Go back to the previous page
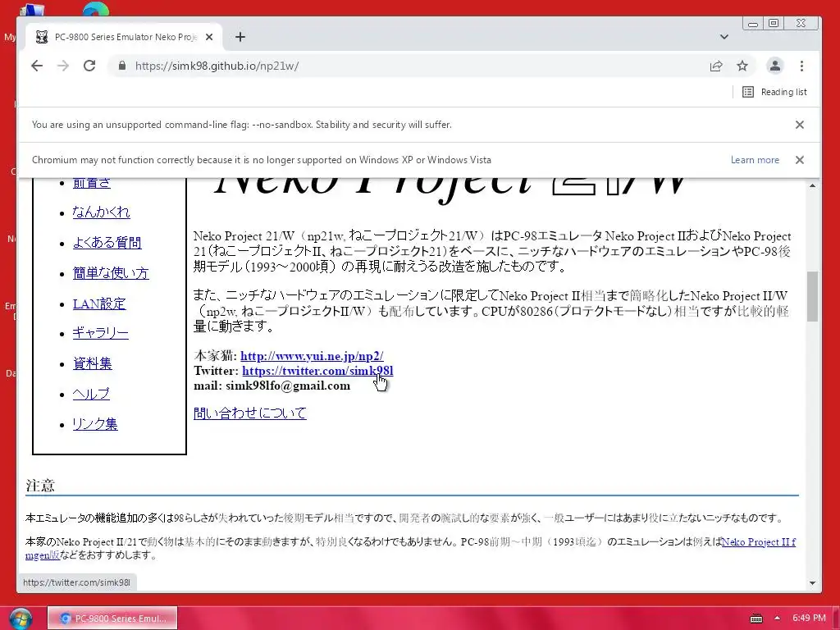Screen dimensions: 840x630 tap(36, 66)
